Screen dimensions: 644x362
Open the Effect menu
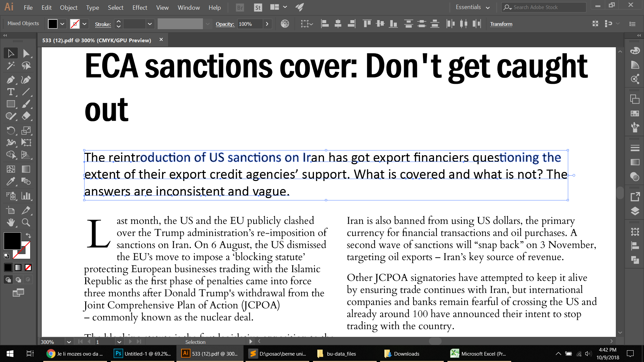point(140,7)
